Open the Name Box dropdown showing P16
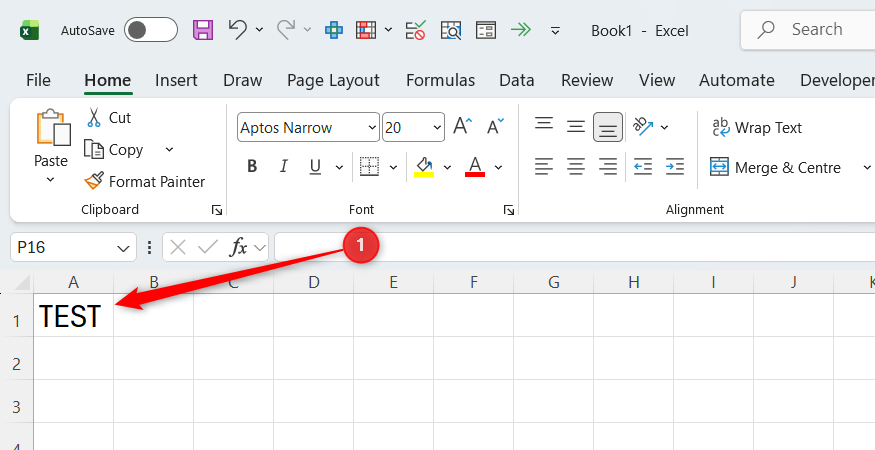 click(x=123, y=248)
